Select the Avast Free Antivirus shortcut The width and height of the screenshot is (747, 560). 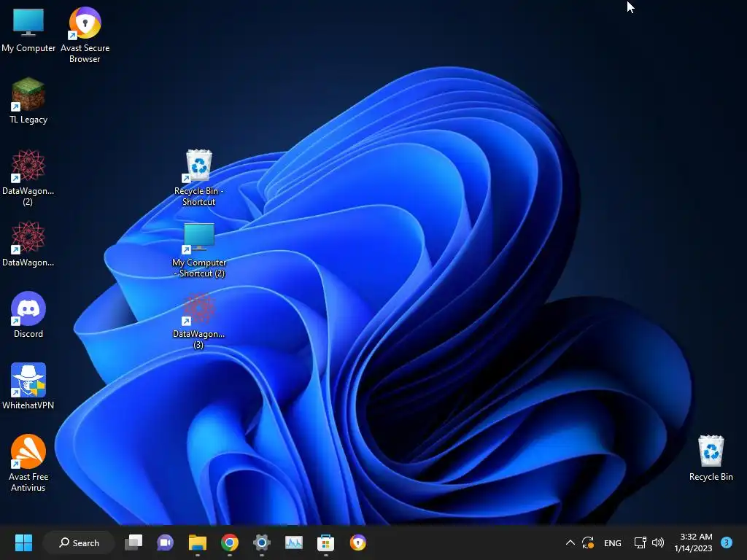coord(28,463)
